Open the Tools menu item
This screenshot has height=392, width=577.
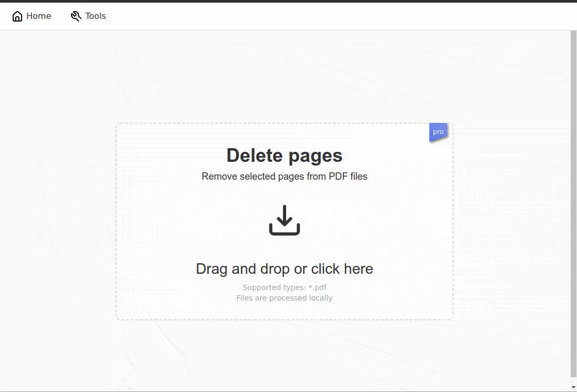tap(88, 16)
